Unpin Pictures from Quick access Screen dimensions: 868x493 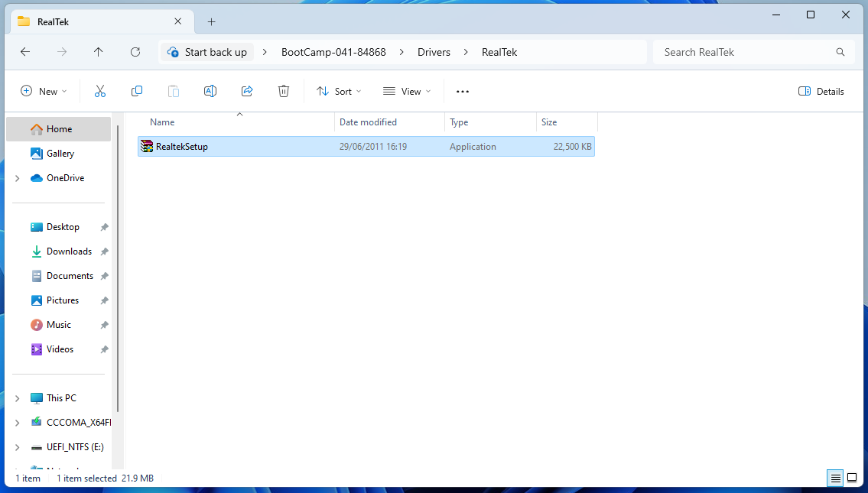(104, 300)
